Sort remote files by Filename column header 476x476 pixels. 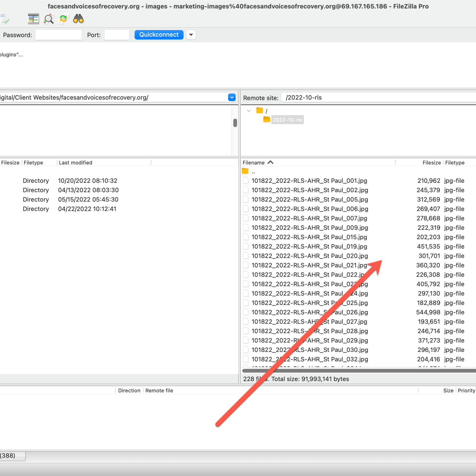click(x=254, y=163)
